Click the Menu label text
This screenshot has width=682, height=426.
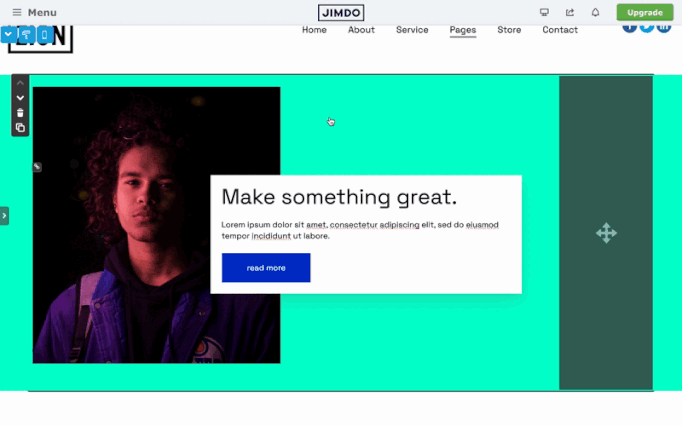point(42,13)
